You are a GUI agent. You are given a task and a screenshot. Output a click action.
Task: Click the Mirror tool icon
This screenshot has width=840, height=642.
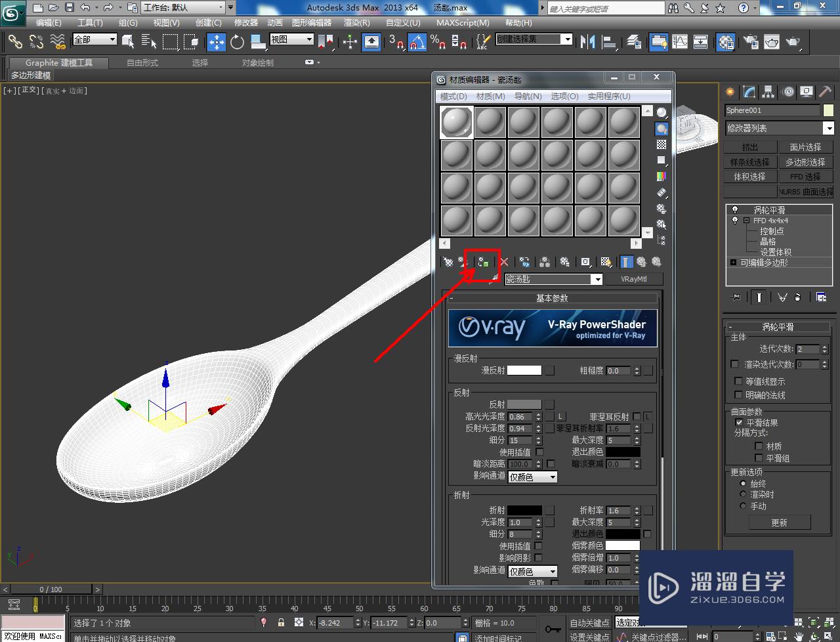588,42
